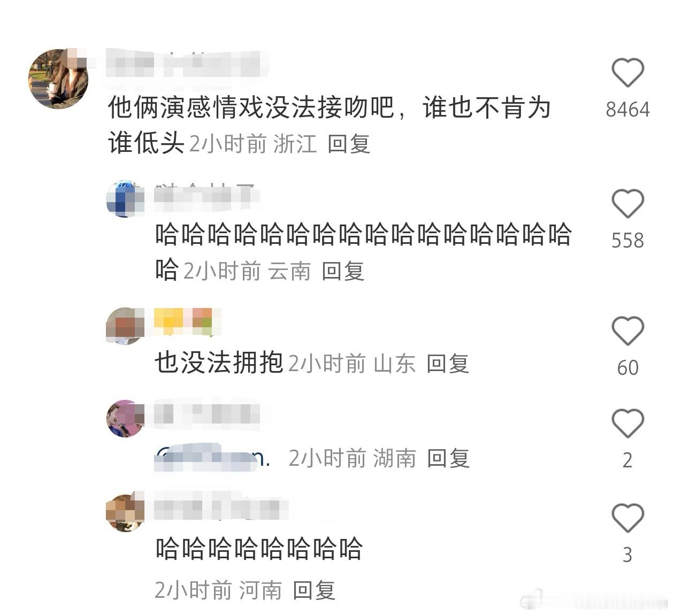The height and width of the screenshot is (616, 674).
Task: Like the 也没法拥抱 comment heart
Action: coord(627,330)
